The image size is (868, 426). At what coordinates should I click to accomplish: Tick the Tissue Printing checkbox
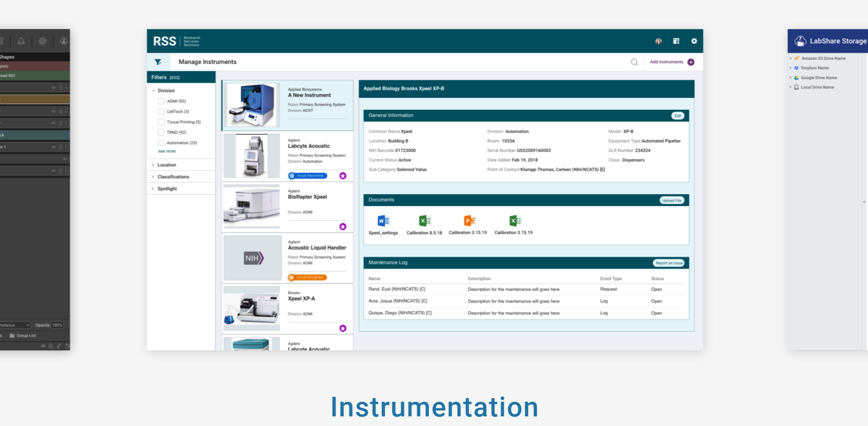[161, 122]
